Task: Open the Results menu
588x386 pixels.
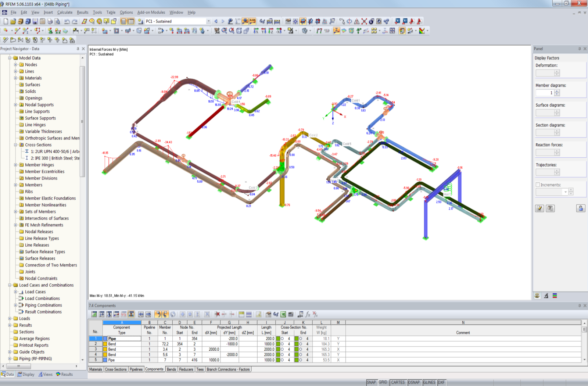Action: click(82, 12)
